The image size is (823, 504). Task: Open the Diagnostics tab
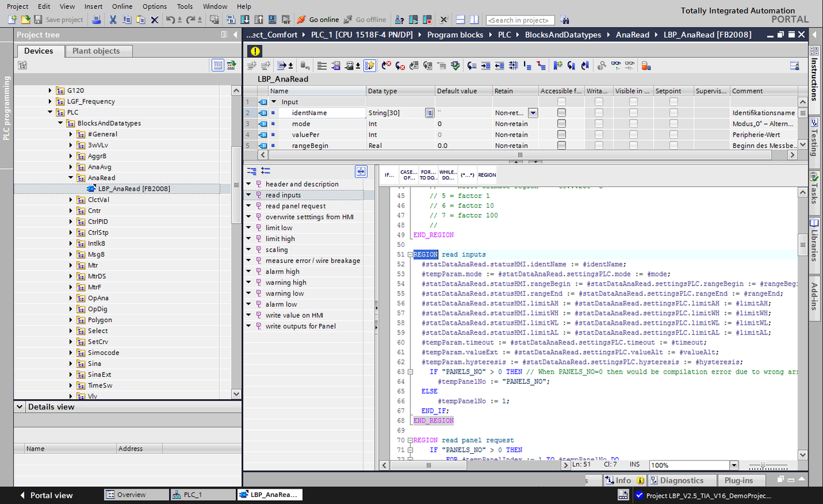click(682, 480)
